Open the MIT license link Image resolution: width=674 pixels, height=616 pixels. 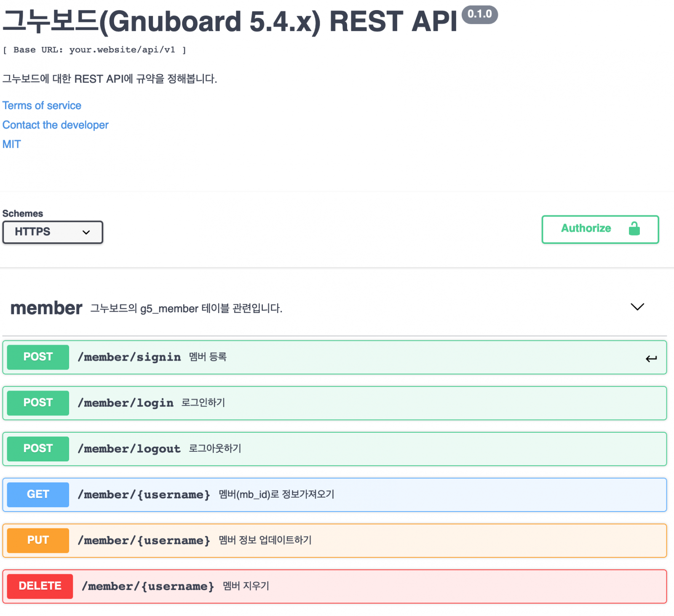point(11,144)
